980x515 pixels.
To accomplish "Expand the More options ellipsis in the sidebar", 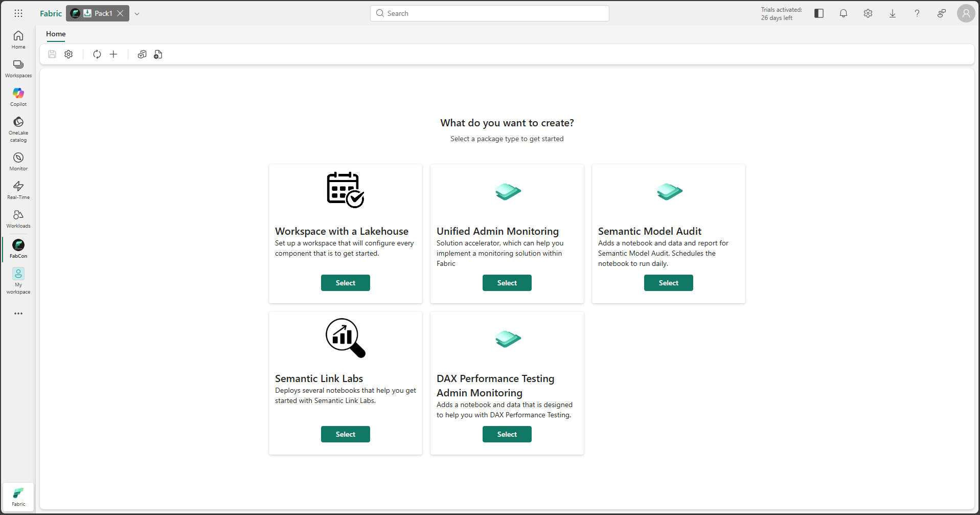I will (18, 314).
